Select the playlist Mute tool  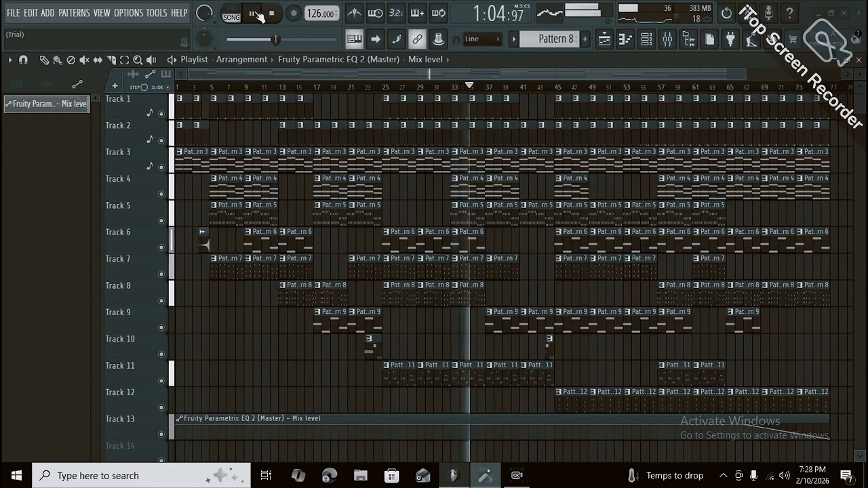84,60
